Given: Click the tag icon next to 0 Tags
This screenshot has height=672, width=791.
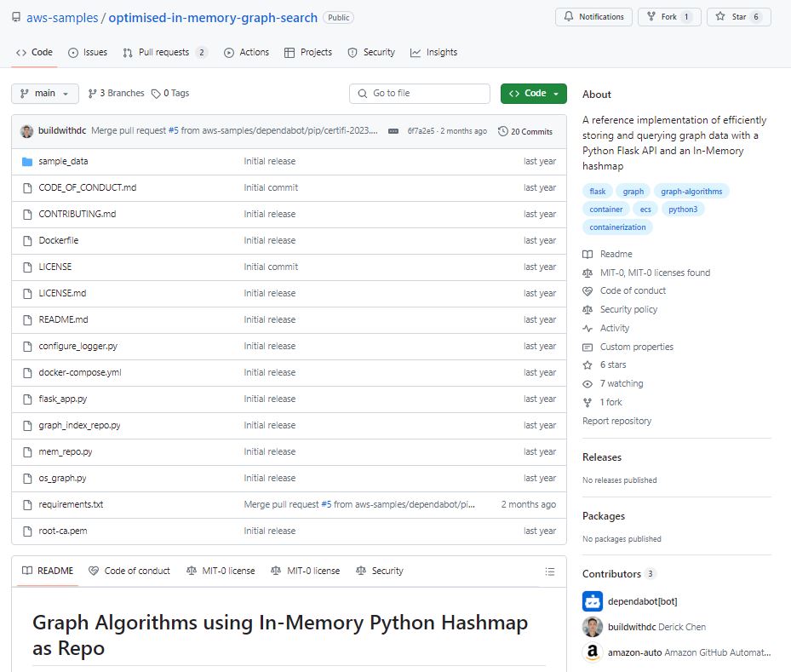Looking at the screenshot, I should [x=156, y=94].
